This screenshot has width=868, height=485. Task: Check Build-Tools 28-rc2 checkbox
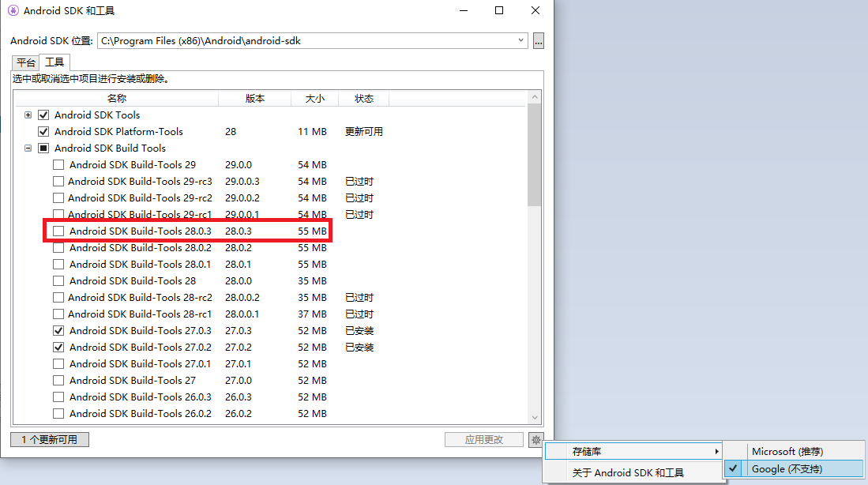click(x=58, y=298)
